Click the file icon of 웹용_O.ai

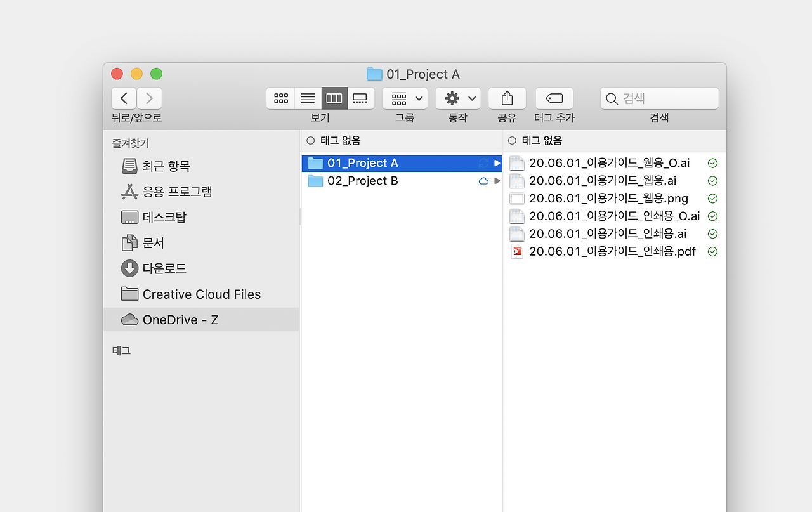(517, 163)
